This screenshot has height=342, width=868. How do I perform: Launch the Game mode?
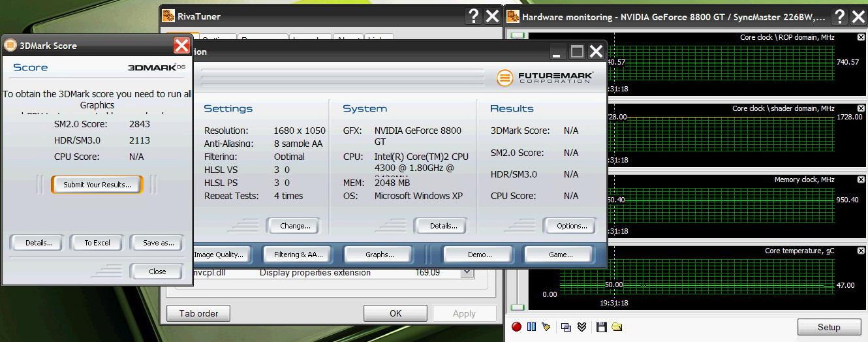click(559, 255)
